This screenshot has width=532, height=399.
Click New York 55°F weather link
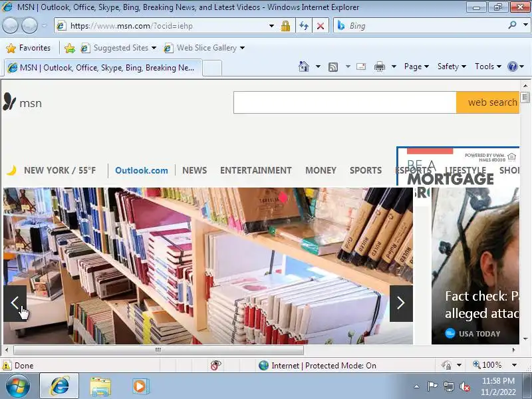pyautogui.click(x=52, y=170)
